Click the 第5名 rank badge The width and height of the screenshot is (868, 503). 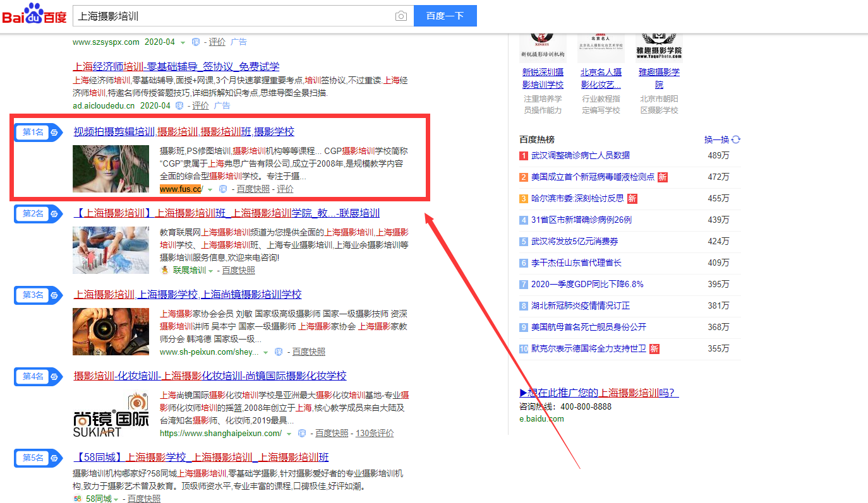[x=39, y=458]
